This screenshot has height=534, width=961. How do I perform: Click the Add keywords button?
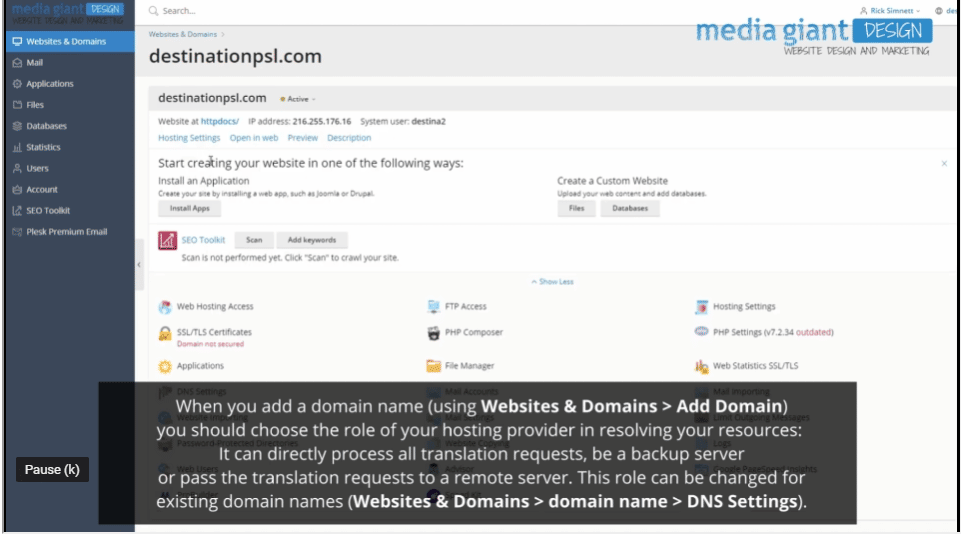click(x=311, y=240)
